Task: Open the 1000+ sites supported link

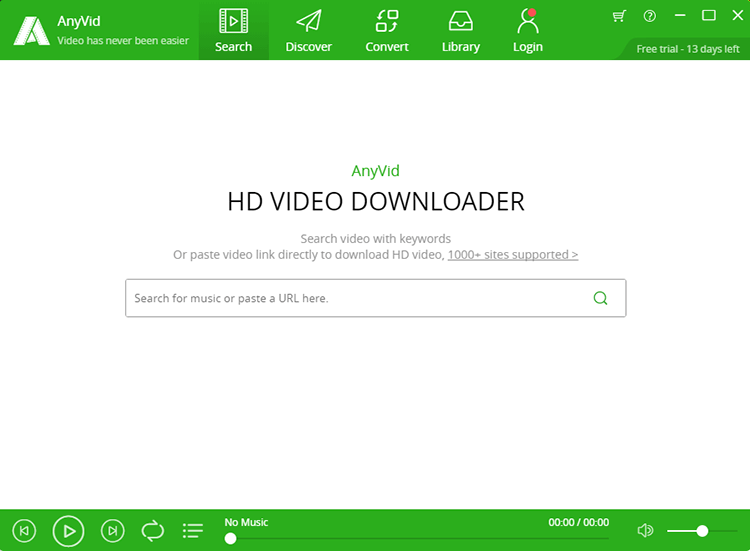Action: coord(513,254)
